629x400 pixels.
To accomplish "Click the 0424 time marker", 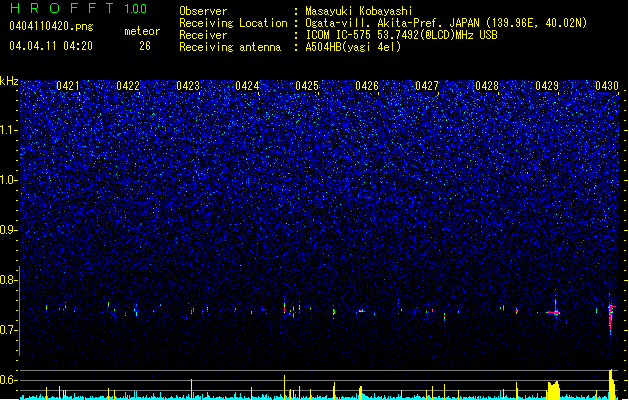I will [247, 86].
